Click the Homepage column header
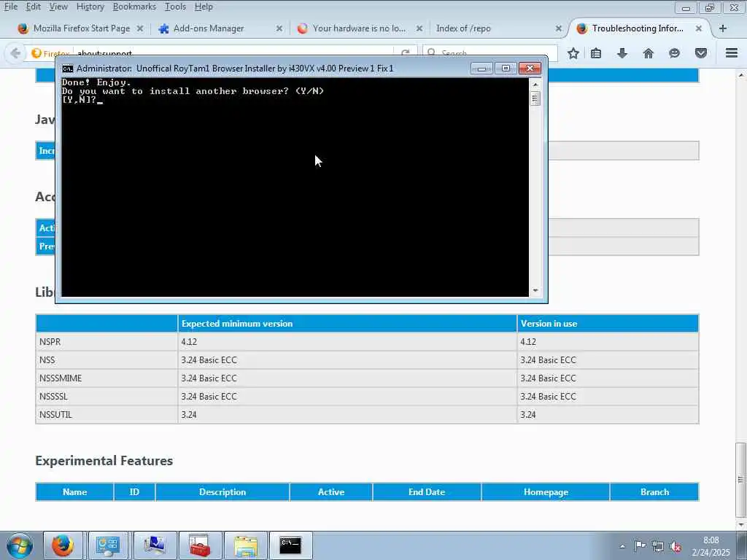The height and width of the screenshot is (560, 747). (x=546, y=492)
